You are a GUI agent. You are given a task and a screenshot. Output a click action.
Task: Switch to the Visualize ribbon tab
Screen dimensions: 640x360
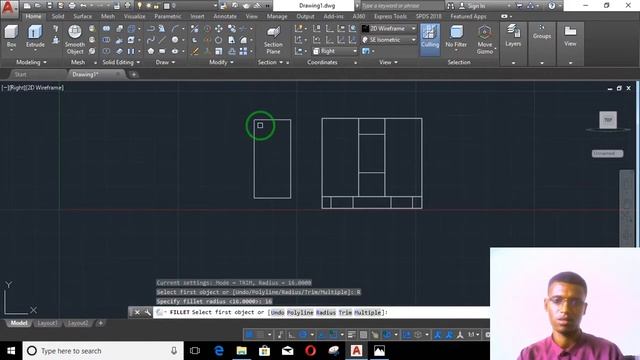(x=134, y=16)
